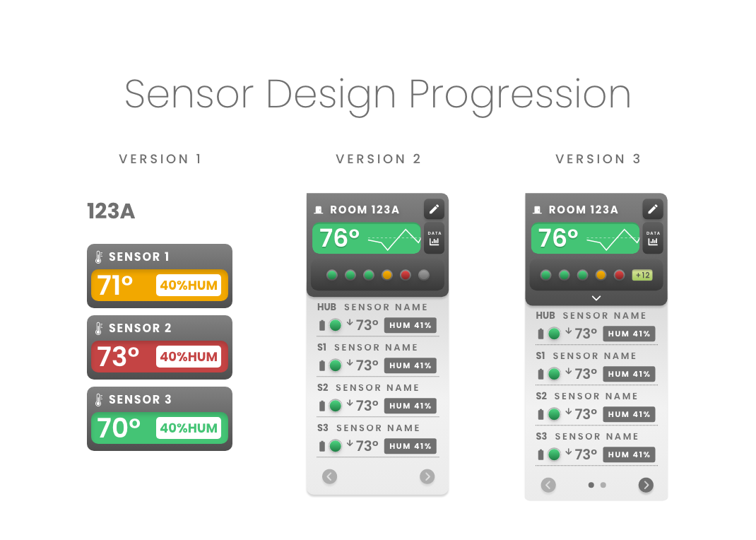Click the Sensor 3 thermometer icon

tap(98, 399)
